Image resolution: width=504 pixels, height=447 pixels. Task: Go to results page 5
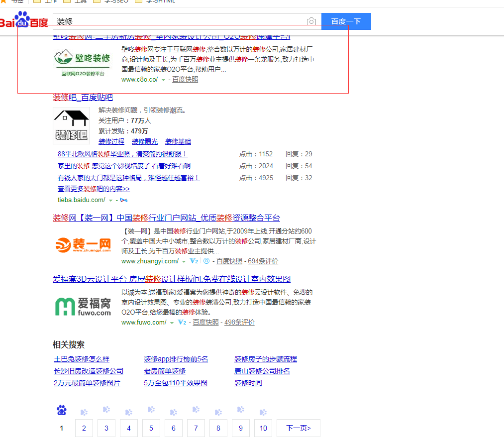(x=151, y=428)
